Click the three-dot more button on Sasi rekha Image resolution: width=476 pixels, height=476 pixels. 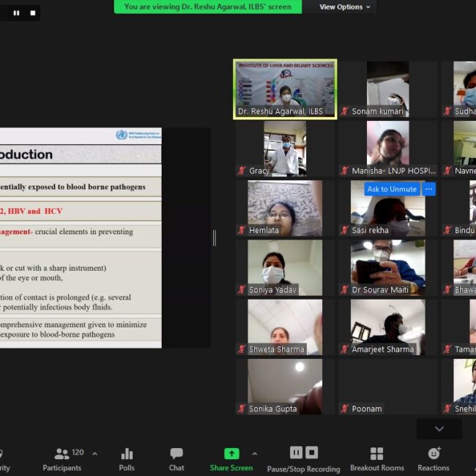click(x=429, y=189)
